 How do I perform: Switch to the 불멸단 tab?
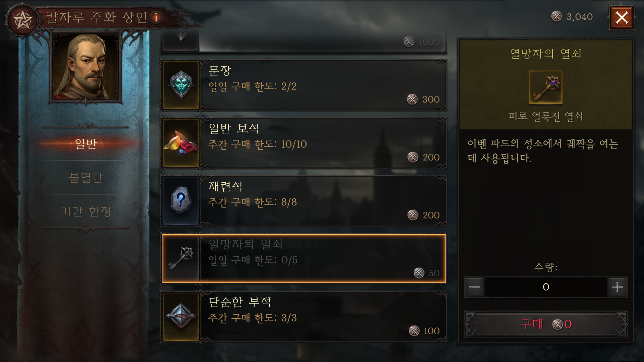coord(86,177)
